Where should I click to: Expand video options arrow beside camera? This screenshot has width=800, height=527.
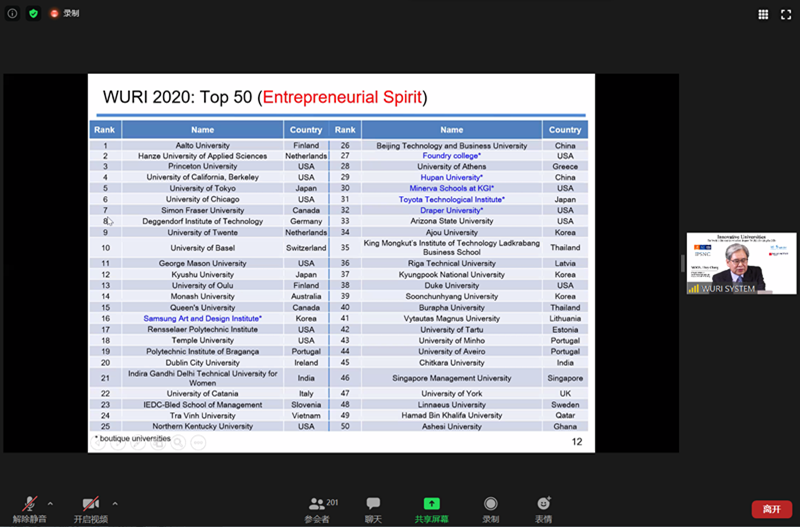tap(115, 503)
